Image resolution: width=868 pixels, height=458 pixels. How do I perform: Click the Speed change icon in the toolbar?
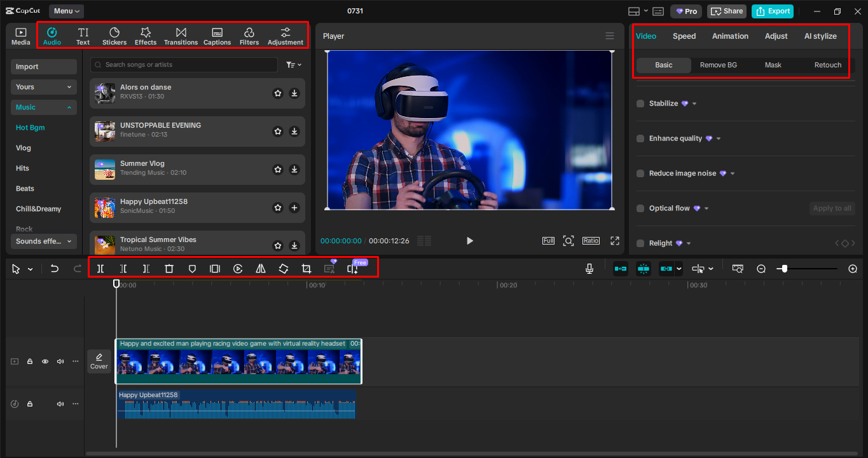(x=237, y=268)
